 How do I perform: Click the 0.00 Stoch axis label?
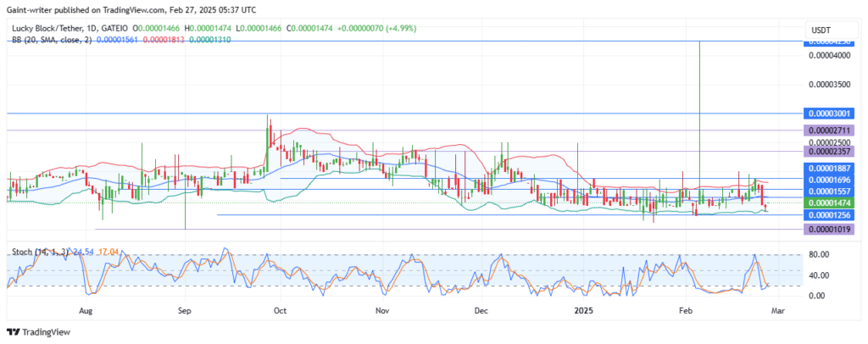pyautogui.click(x=818, y=296)
